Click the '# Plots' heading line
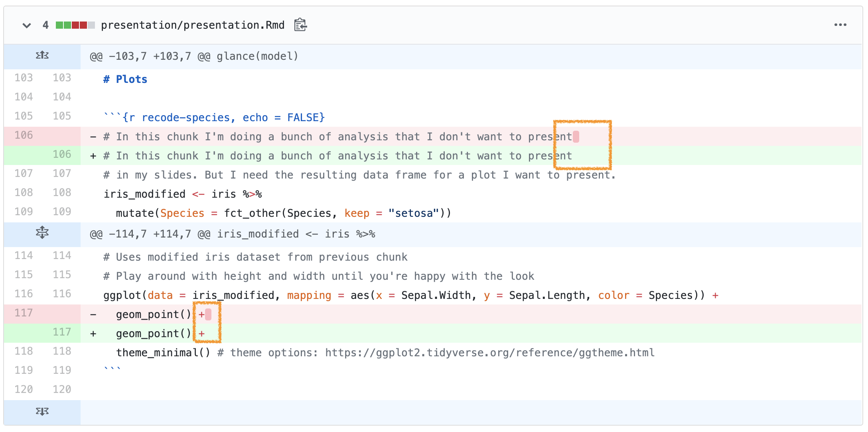The image size is (868, 432). tap(125, 79)
